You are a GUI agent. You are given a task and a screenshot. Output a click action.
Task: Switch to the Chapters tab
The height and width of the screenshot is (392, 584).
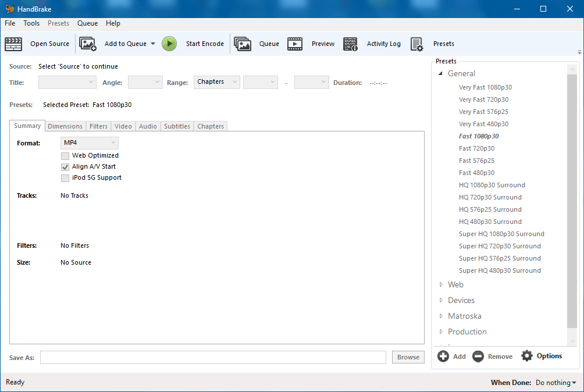211,126
